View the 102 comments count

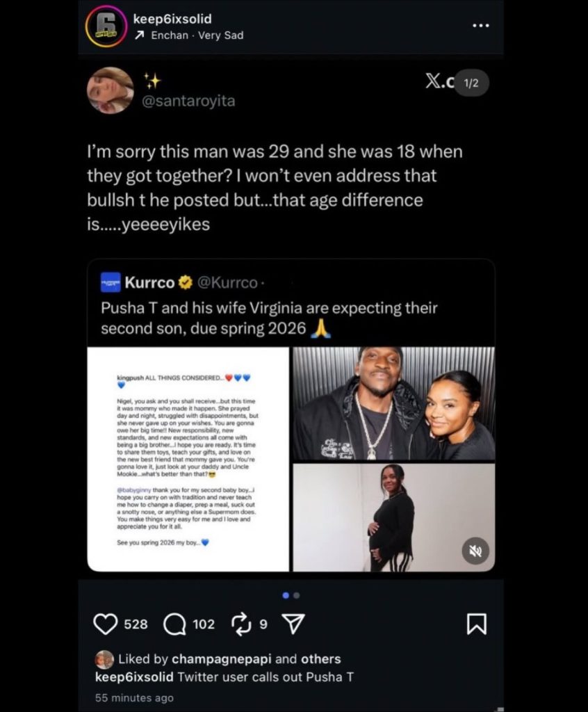click(x=204, y=624)
